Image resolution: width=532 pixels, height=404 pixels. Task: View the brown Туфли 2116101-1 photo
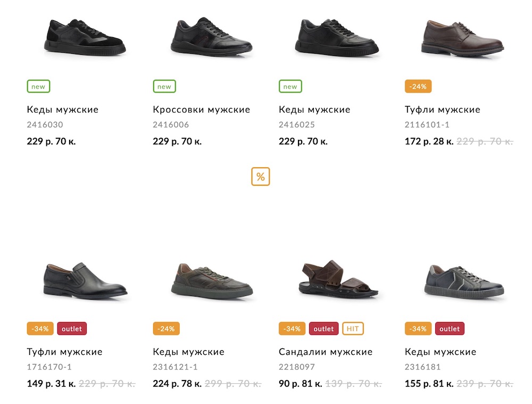462,36
